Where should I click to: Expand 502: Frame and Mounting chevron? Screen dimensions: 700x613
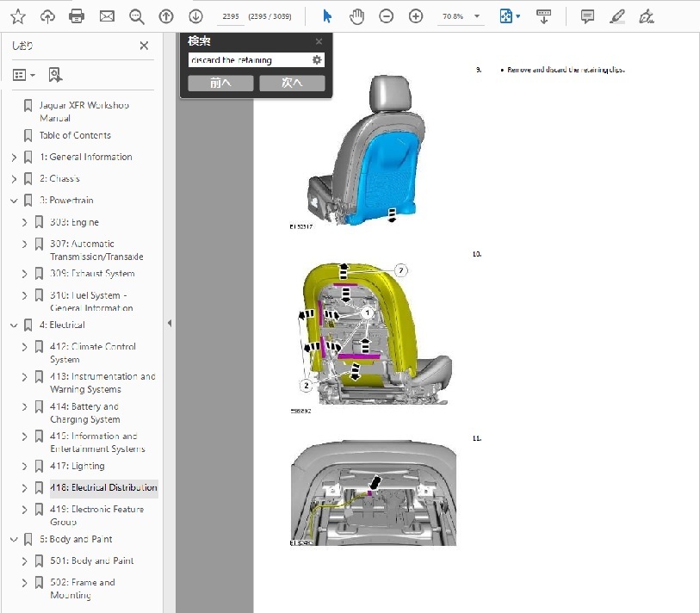coord(25,583)
